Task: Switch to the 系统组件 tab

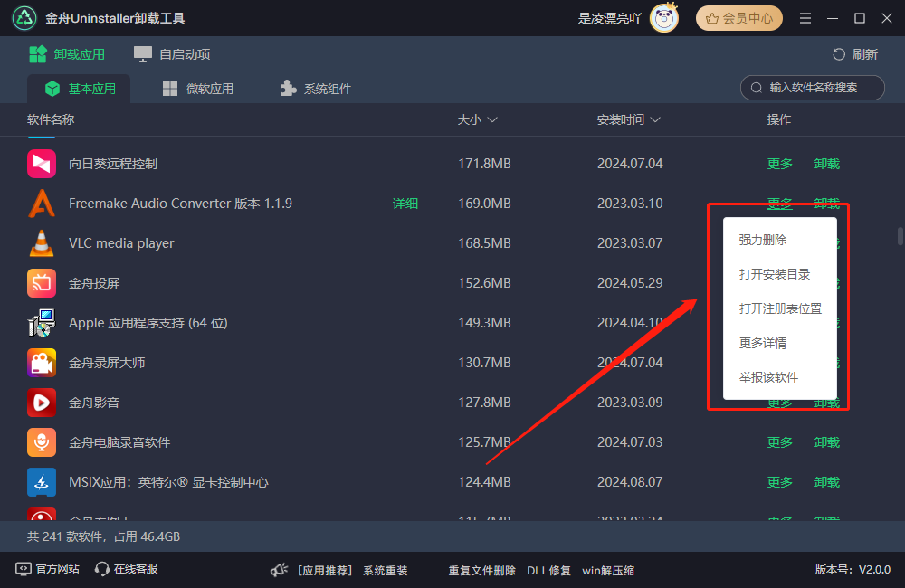Action: [x=315, y=88]
